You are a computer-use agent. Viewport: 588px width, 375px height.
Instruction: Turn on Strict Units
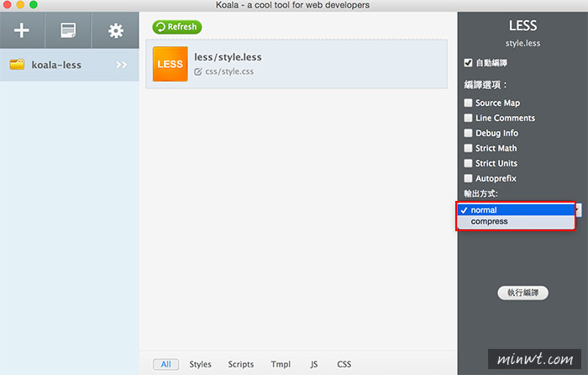(468, 163)
